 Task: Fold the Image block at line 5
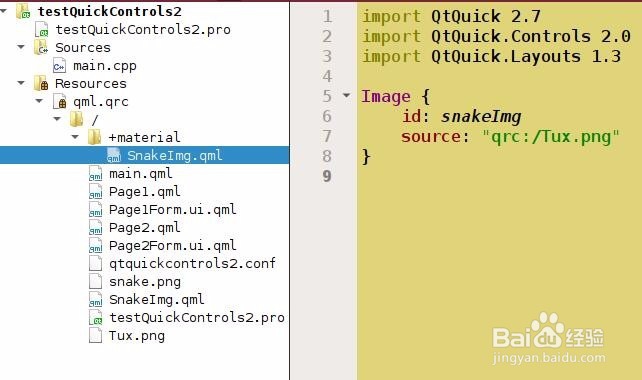(346, 96)
